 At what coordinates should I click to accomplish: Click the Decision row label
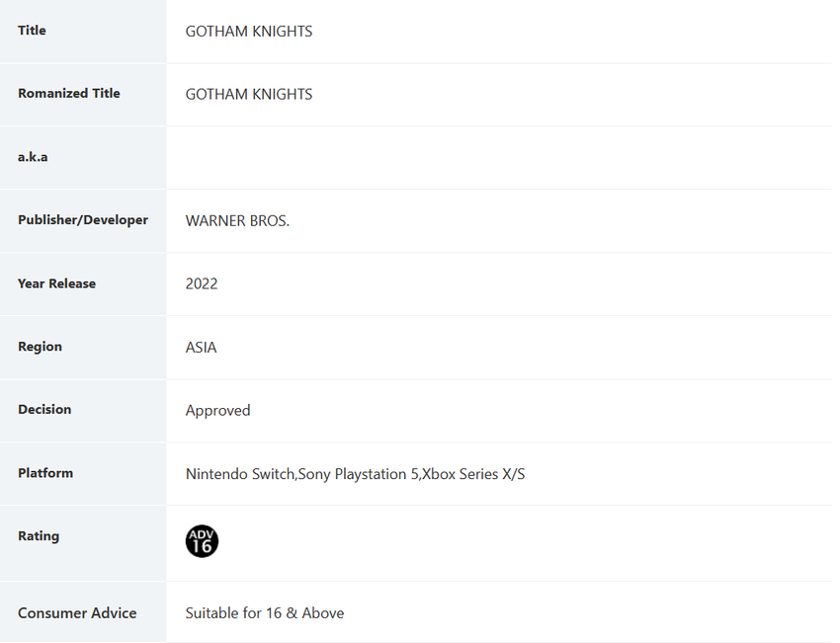(x=44, y=410)
